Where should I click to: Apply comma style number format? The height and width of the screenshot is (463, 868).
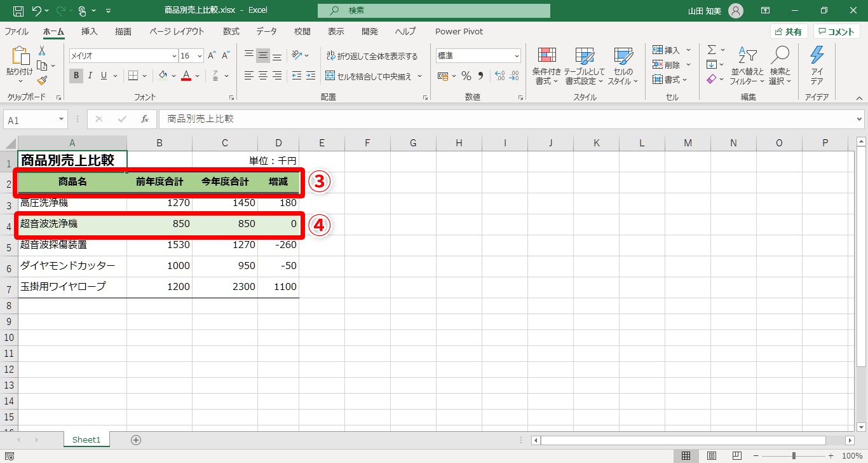tap(481, 76)
